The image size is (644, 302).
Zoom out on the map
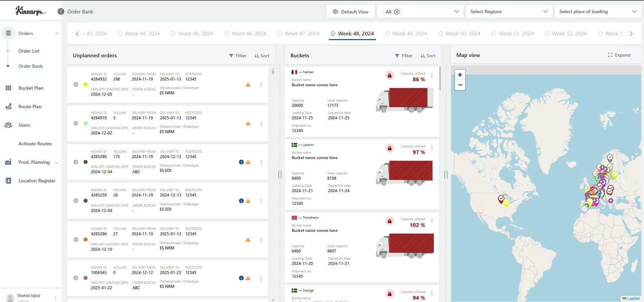[460, 85]
